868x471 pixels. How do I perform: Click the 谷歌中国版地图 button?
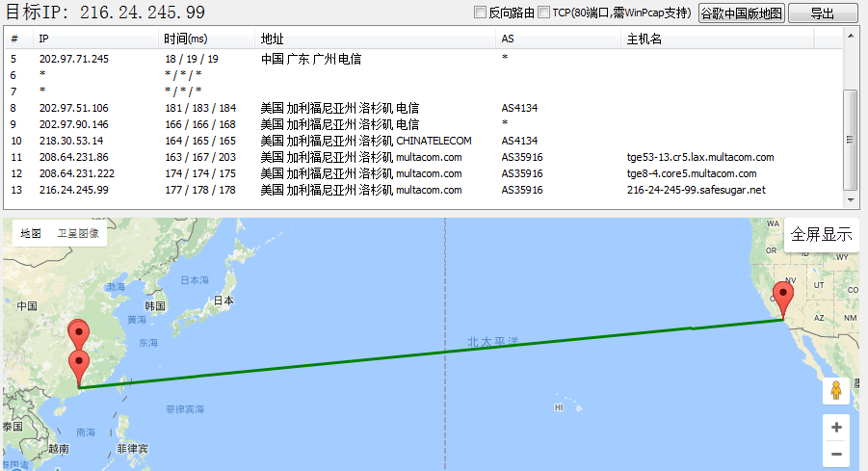741,13
